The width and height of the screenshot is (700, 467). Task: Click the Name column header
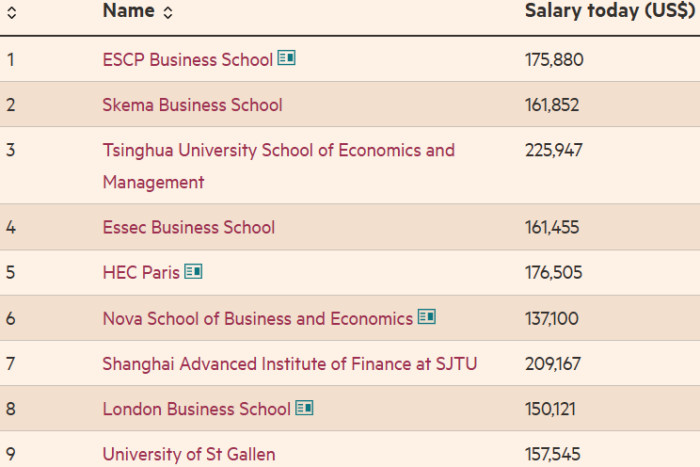129,11
